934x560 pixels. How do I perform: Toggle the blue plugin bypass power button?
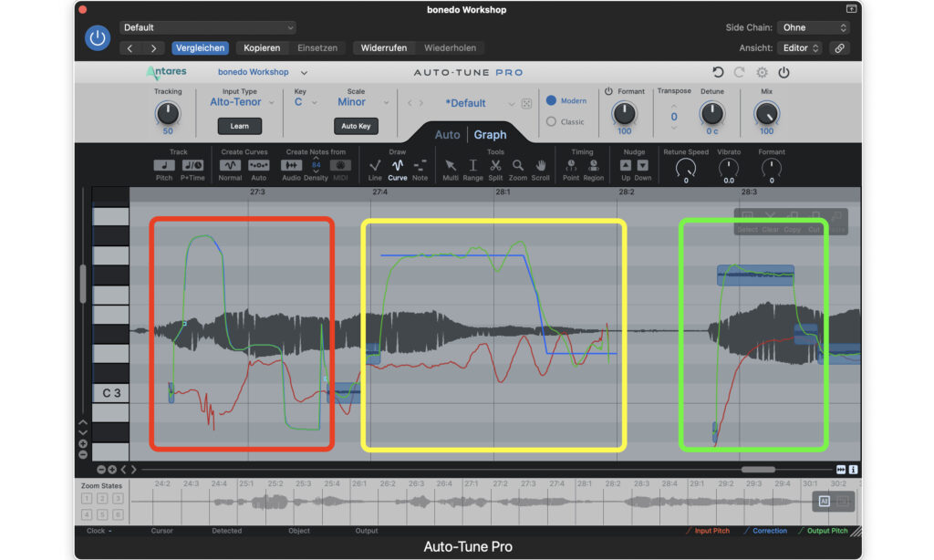tap(97, 37)
